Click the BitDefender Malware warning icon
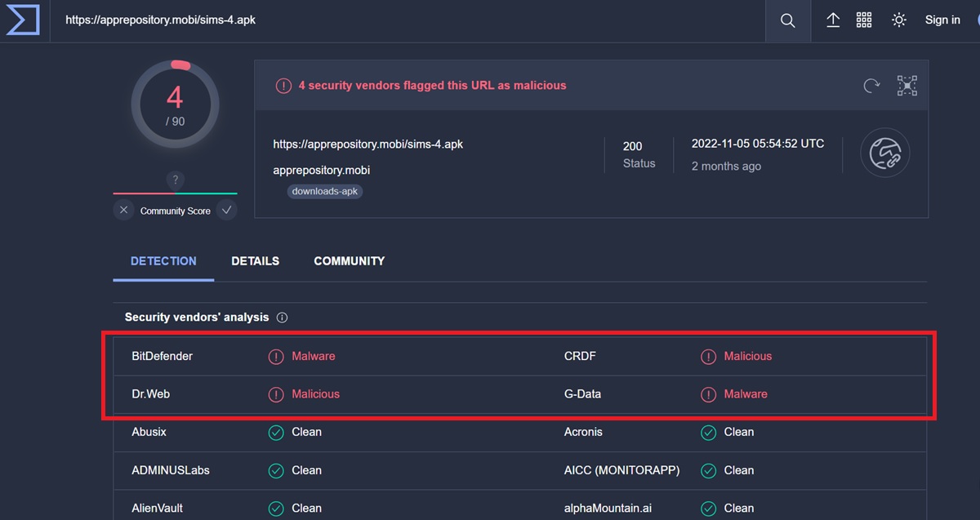 pos(276,357)
